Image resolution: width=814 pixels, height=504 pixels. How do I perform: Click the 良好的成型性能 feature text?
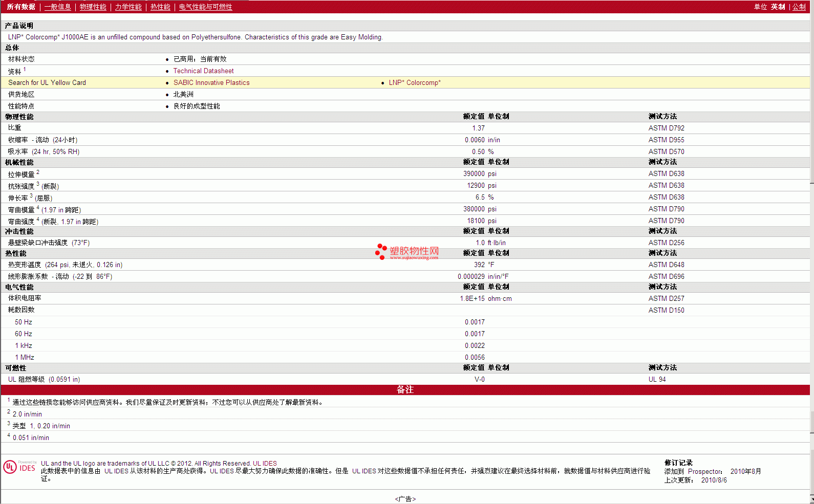tap(197, 106)
